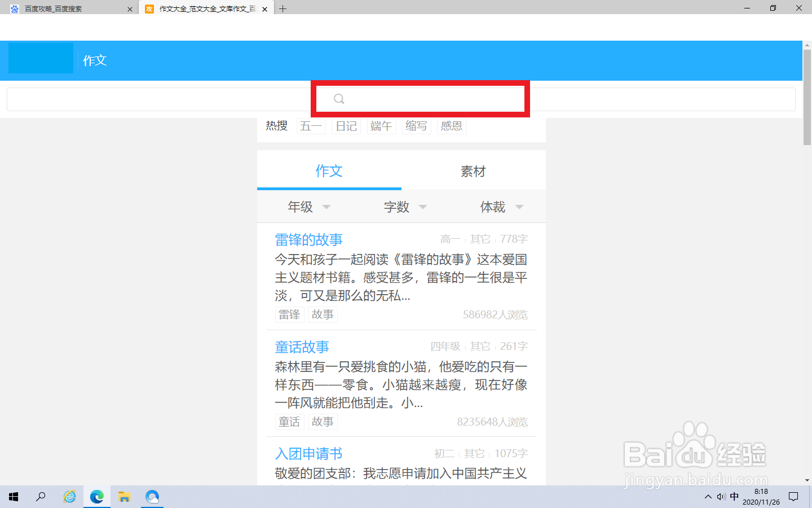Image resolution: width=812 pixels, height=508 pixels.
Task: Launch Internet Explorer from the taskbar
Action: (x=69, y=497)
